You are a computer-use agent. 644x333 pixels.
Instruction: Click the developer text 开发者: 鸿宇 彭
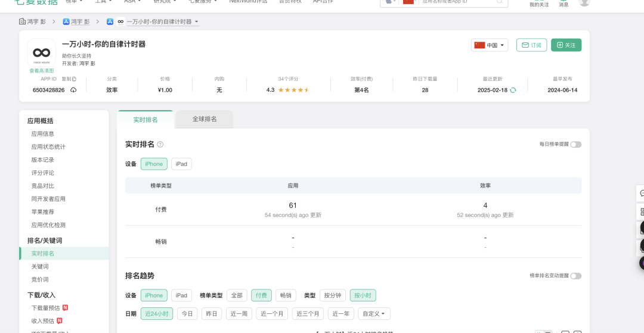tap(79, 64)
